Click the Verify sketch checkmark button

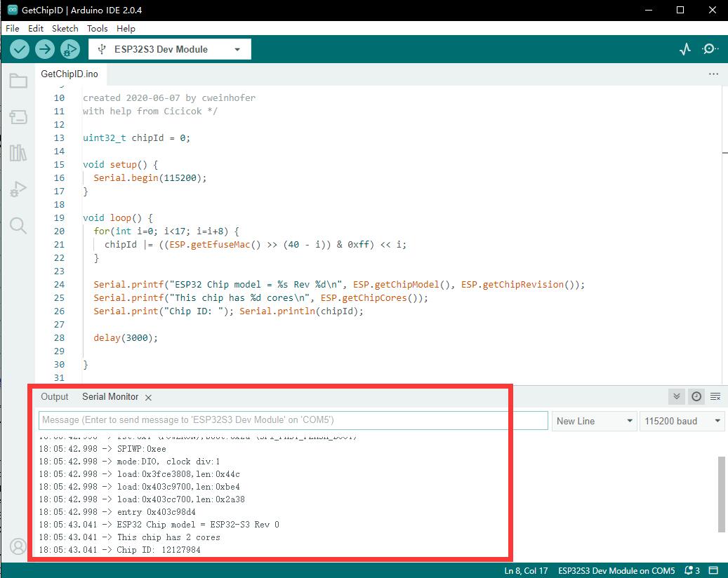click(x=20, y=49)
